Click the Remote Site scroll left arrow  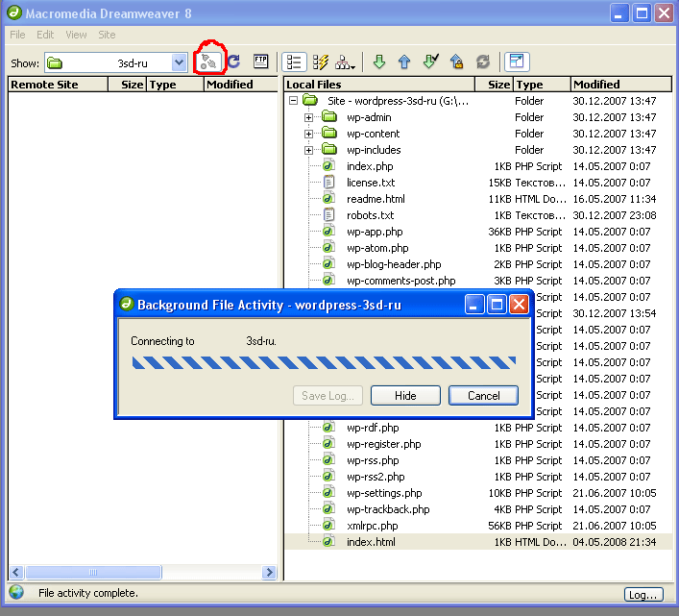coord(16,572)
